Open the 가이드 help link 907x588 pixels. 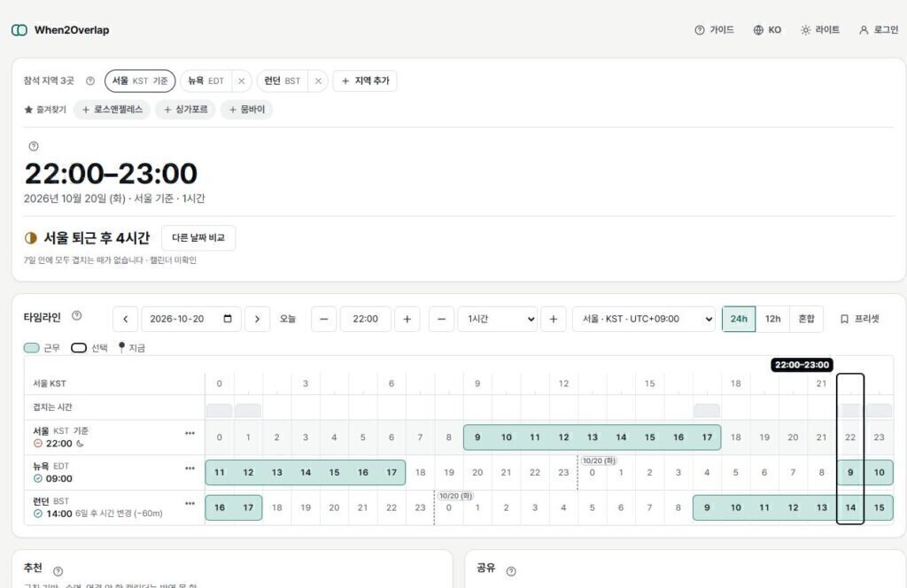(x=715, y=30)
